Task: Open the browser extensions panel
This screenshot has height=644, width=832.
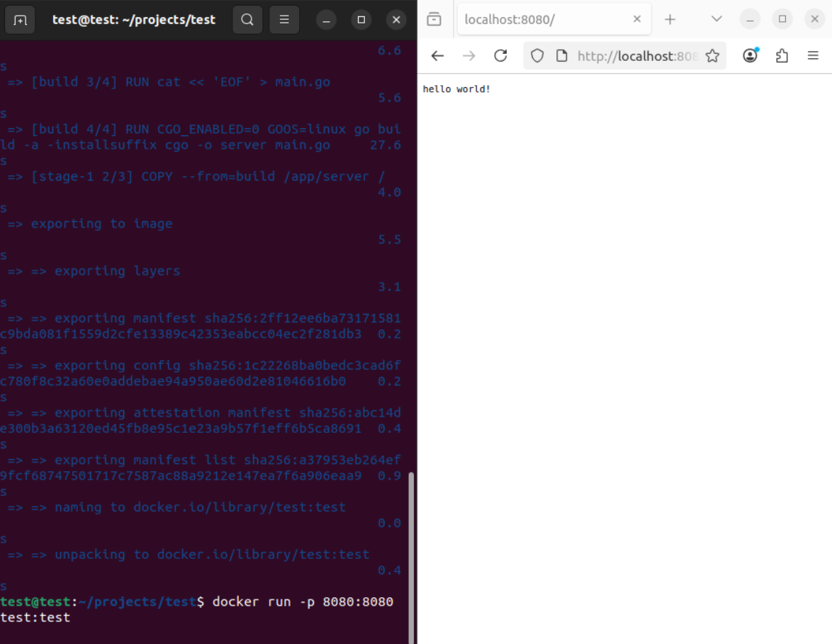Action: coord(782,56)
